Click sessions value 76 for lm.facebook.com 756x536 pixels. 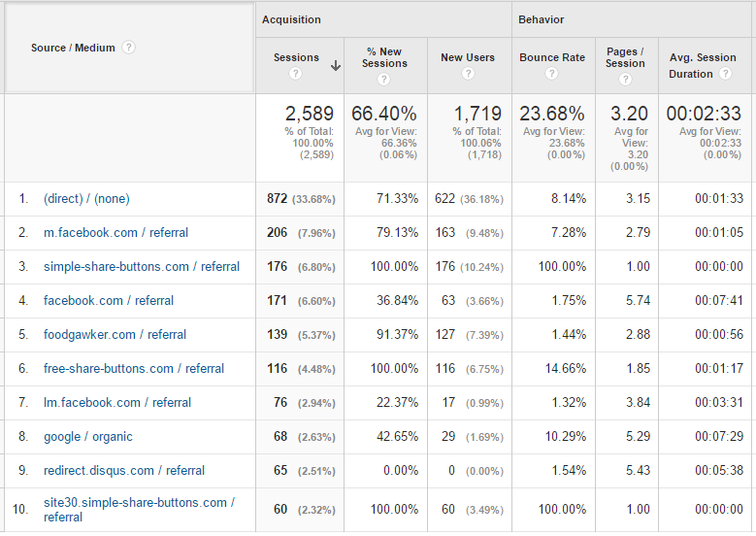(280, 402)
